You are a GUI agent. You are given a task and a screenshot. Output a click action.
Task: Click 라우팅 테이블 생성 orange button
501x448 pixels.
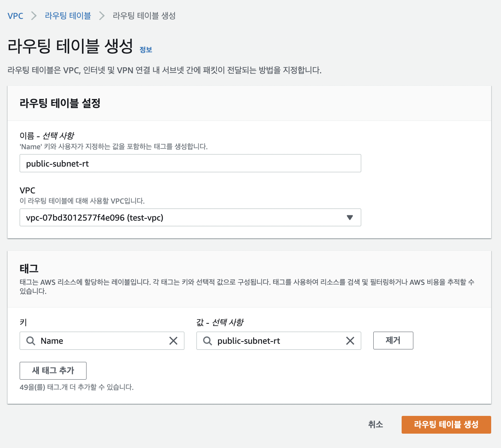click(x=446, y=425)
